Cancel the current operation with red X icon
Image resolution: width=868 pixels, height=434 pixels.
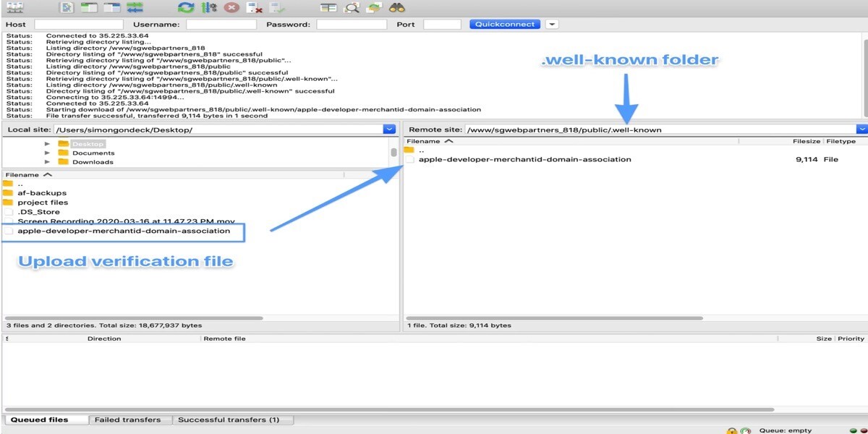click(231, 8)
